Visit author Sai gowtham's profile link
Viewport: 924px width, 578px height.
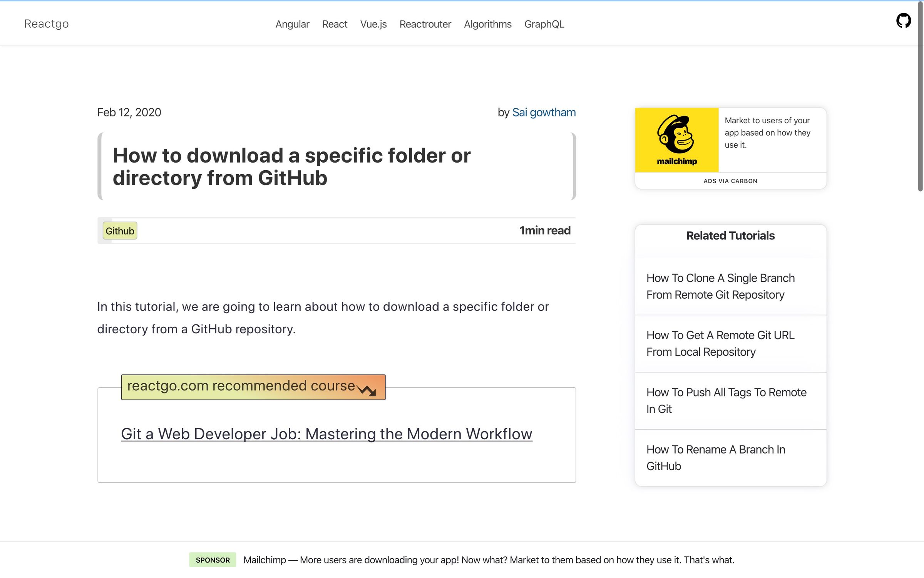(544, 112)
